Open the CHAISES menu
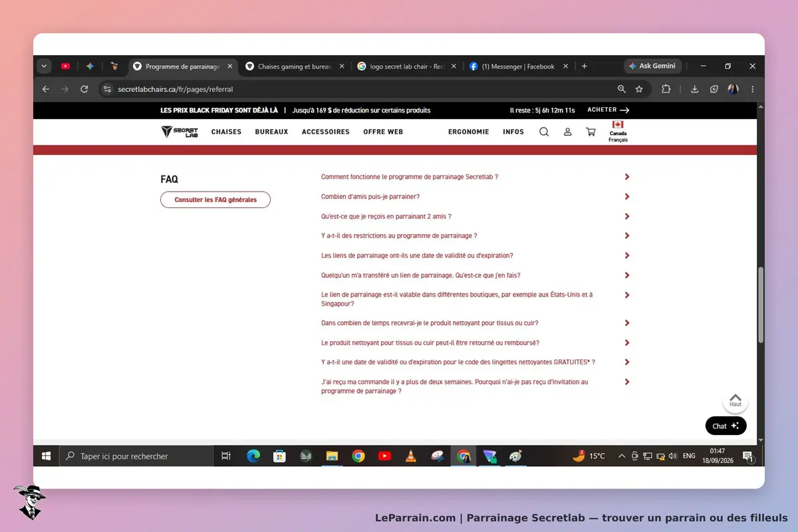 [226, 132]
